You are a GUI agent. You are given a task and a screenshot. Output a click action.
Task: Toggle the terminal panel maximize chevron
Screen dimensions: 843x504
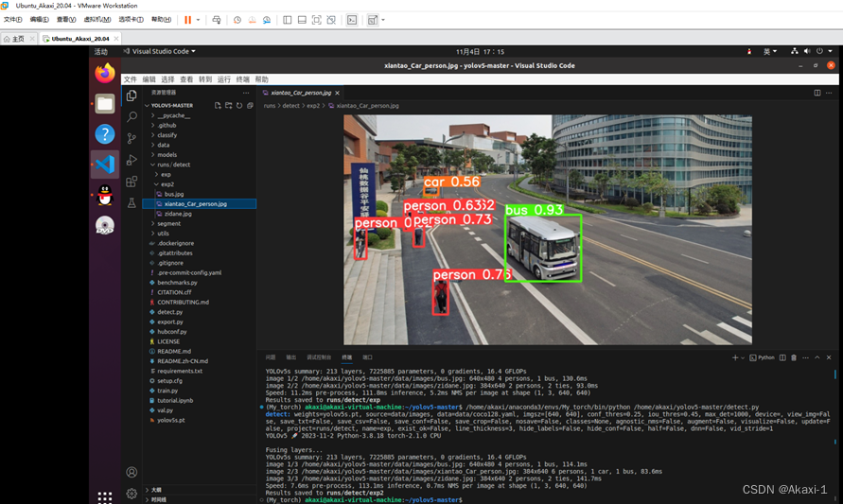click(817, 357)
